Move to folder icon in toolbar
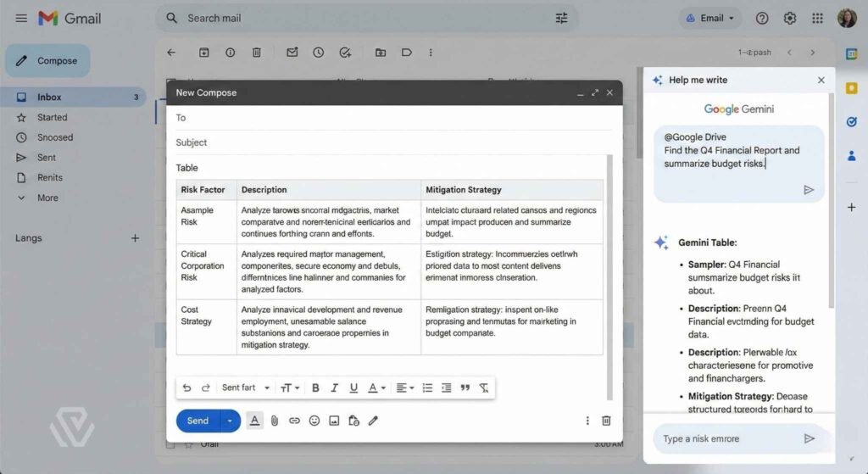This screenshot has height=474, width=868. [x=381, y=53]
